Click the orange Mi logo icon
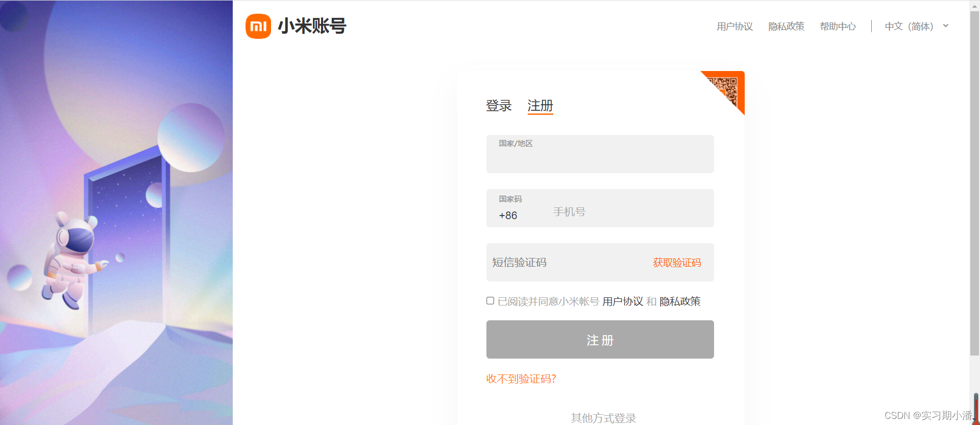The height and width of the screenshot is (425, 980). (258, 26)
